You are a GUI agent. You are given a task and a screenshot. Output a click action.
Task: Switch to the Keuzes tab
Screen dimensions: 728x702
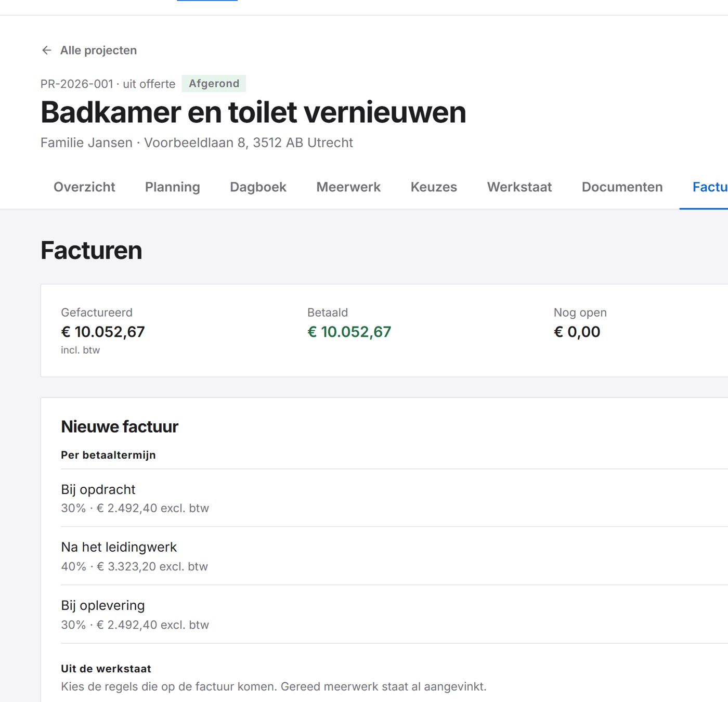coord(434,187)
